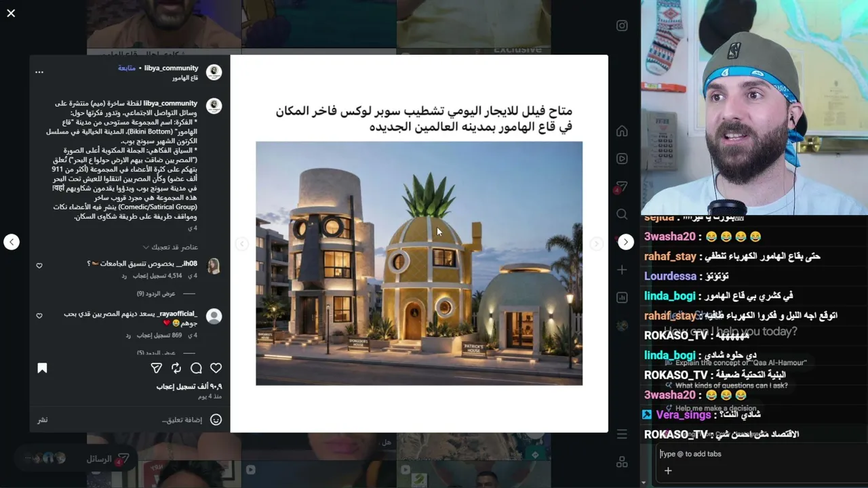The image size is (868, 488).
Task: Click the post headline text above image
Action: pos(424,118)
